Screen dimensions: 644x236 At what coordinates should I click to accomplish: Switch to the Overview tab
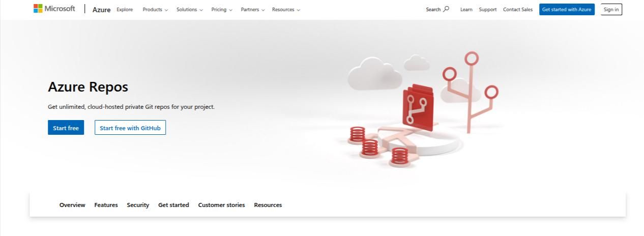pyautogui.click(x=72, y=205)
